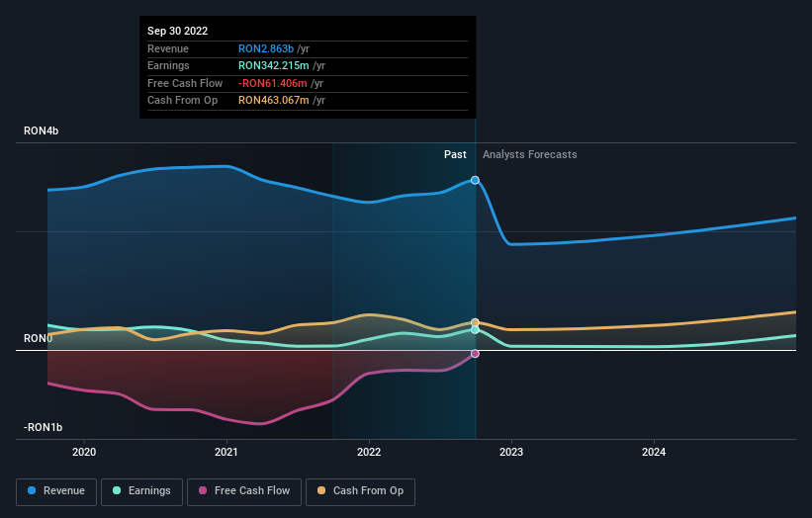Click the Earnings row label in tooltip
This screenshot has width=812, height=518.
click(x=168, y=65)
